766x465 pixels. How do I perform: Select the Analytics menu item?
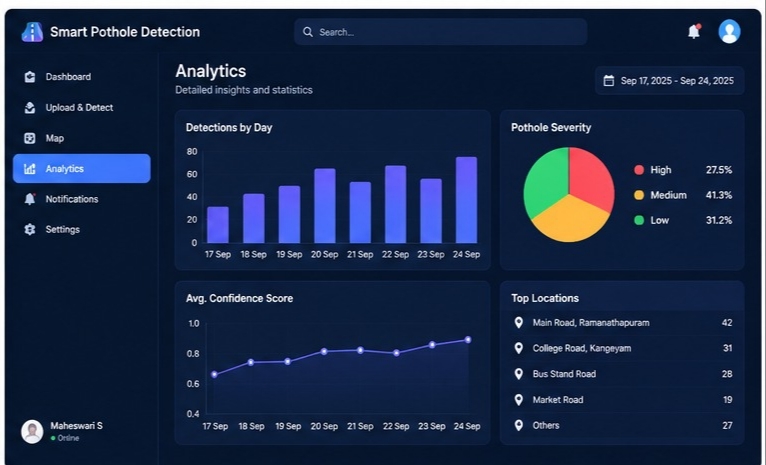82,169
